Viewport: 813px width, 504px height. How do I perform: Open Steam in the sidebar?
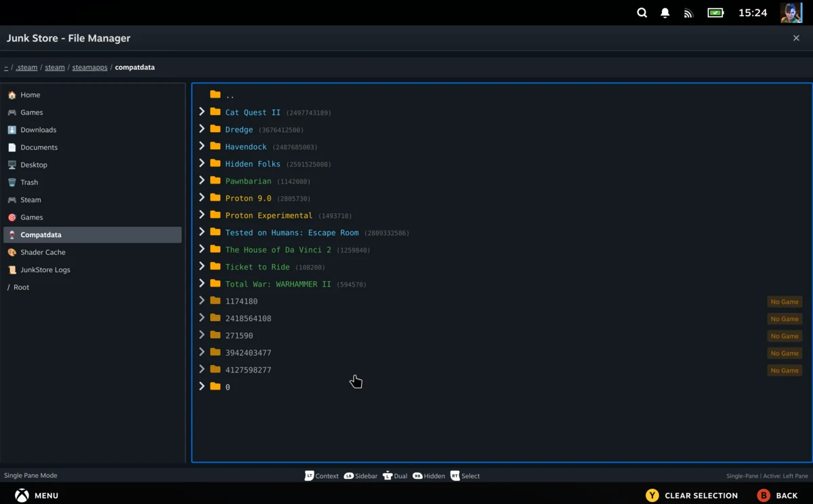[x=92, y=200]
